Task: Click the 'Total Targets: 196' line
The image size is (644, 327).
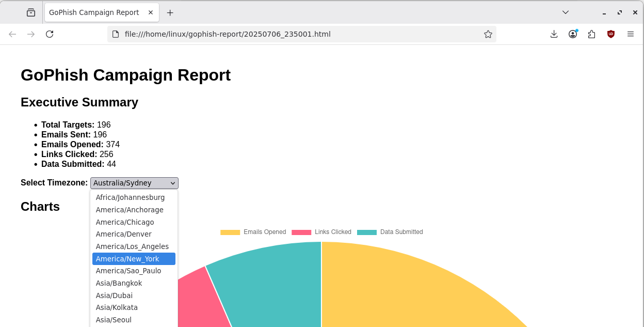Action: click(x=76, y=125)
